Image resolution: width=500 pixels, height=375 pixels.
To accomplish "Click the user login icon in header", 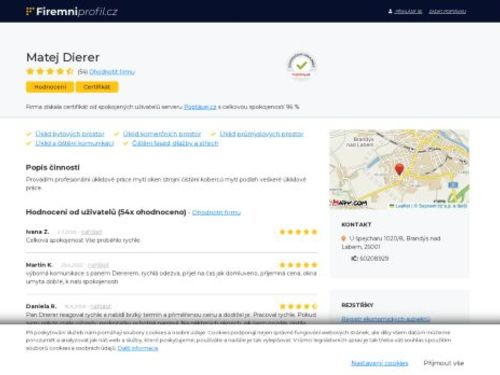I will (390, 11).
